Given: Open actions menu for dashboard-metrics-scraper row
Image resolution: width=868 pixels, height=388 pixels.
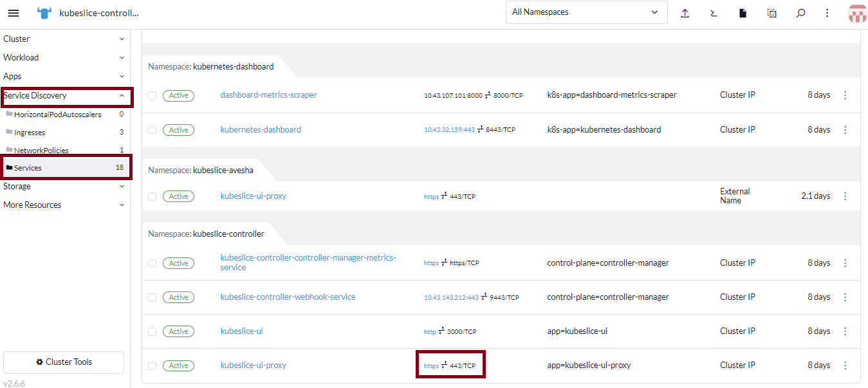Looking at the screenshot, I should pyautogui.click(x=845, y=95).
